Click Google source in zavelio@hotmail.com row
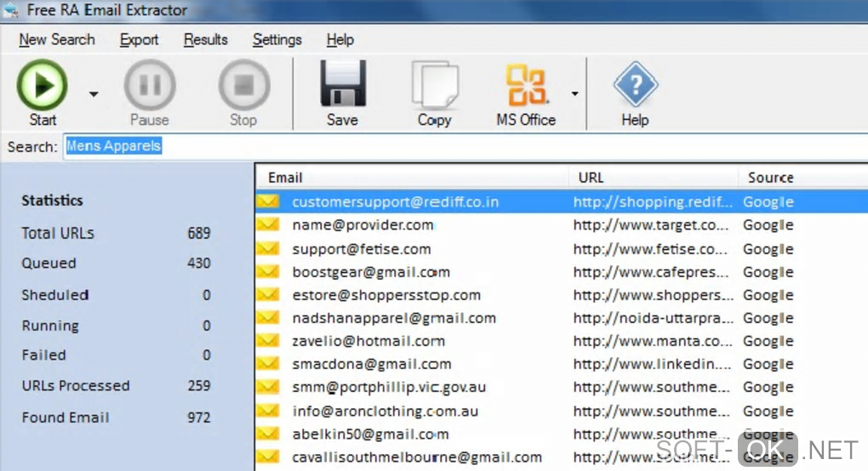Viewport: 868px width, 471px height. tap(768, 341)
